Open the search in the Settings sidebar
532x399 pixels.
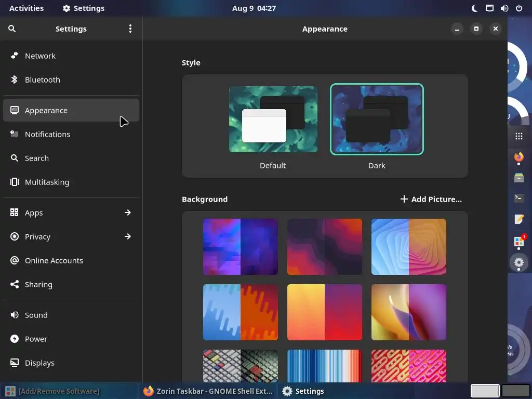point(12,29)
